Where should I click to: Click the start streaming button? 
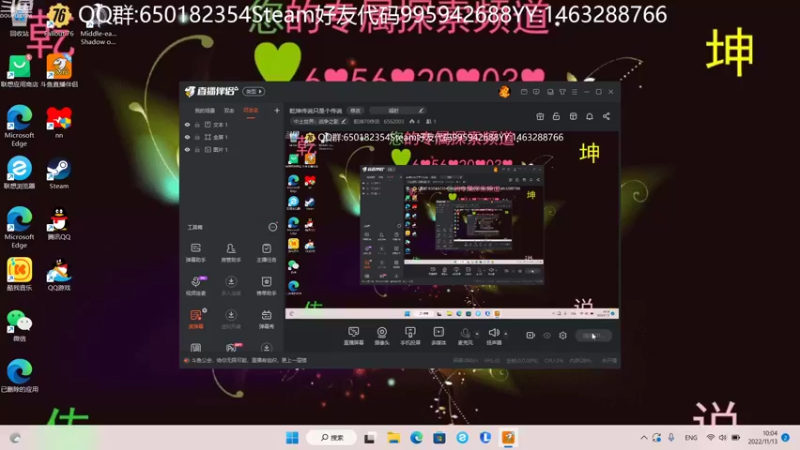click(x=593, y=336)
